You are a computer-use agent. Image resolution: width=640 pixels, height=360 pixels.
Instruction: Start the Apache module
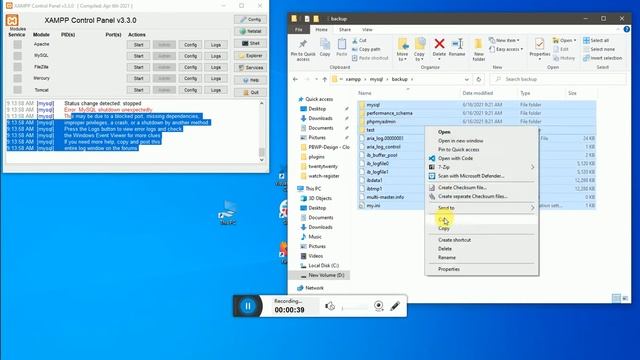[138, 44]
